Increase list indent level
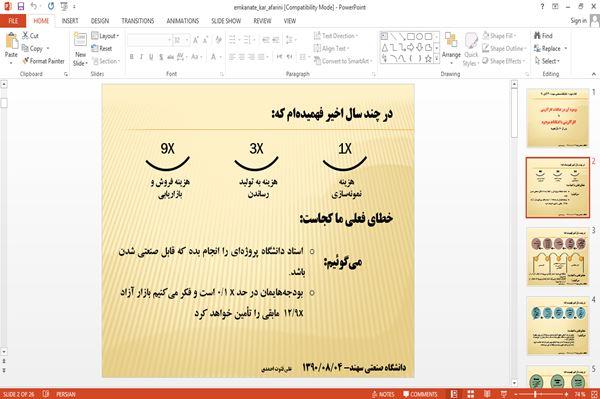Screen dimensions: 600x399 point(276,40)
